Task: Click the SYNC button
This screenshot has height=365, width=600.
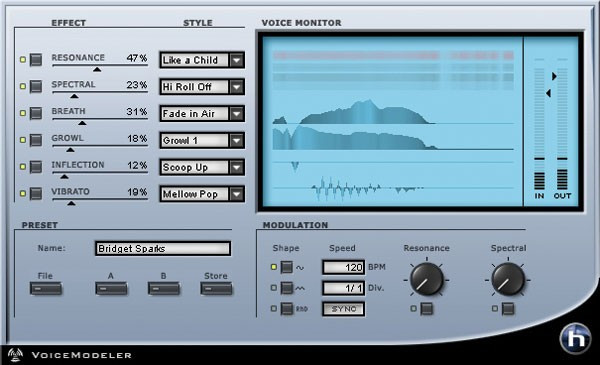Action: (343, 309)
